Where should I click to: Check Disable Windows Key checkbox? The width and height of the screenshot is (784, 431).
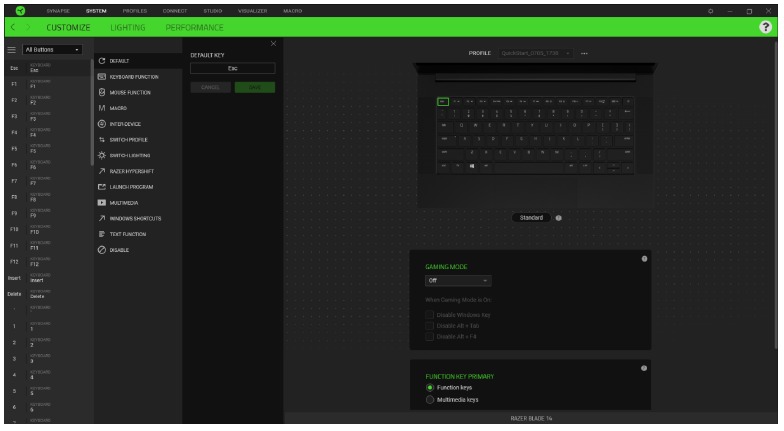click(x=430, y=314)
